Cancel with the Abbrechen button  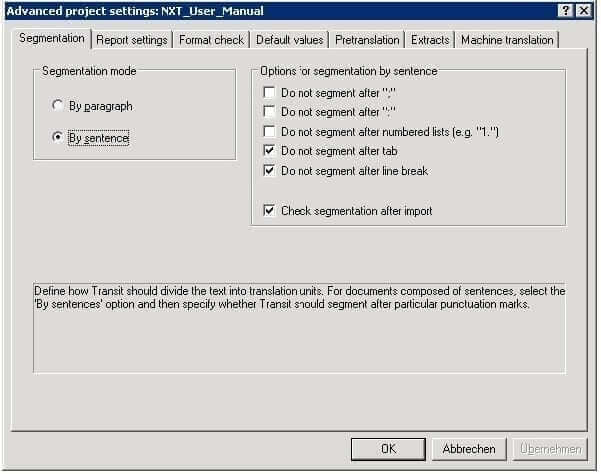469,449
